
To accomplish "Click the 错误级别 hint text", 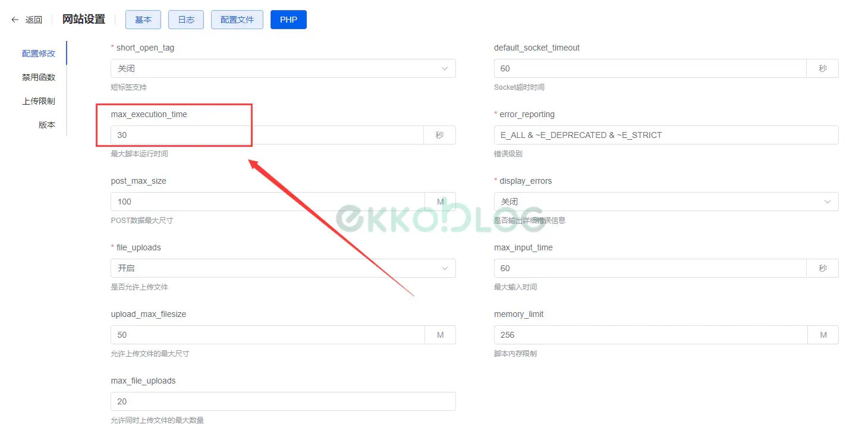I will pyautogui.click(x=508, y=154).
